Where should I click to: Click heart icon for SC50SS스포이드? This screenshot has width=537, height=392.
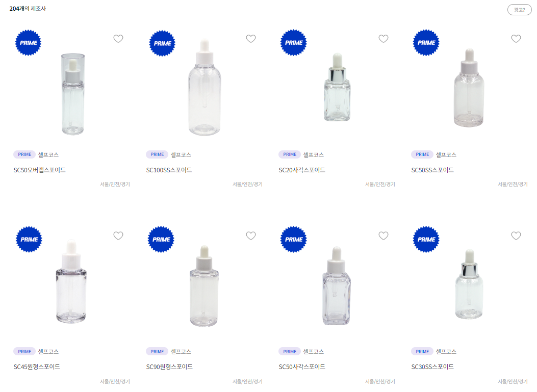click(x=516, y=39)
